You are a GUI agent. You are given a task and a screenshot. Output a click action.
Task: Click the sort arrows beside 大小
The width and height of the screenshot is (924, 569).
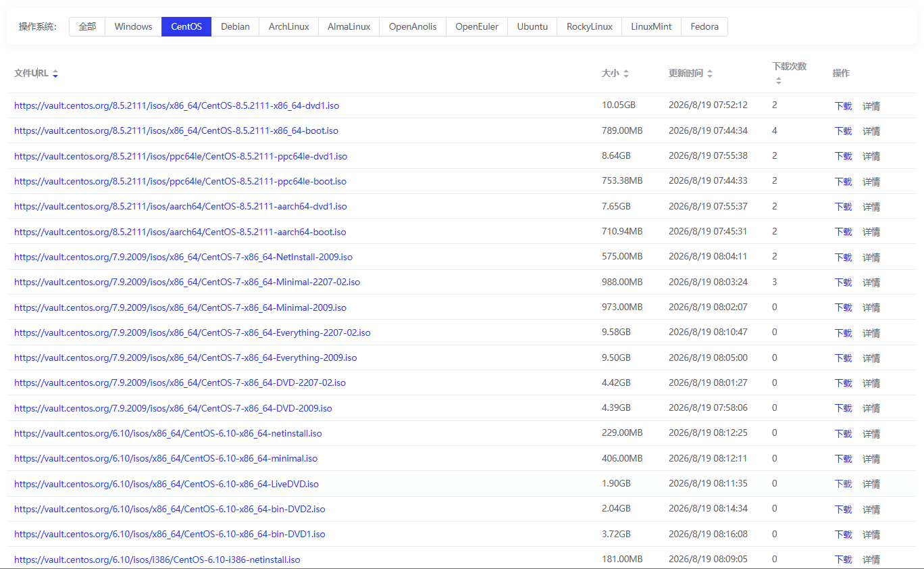(626, 74)
